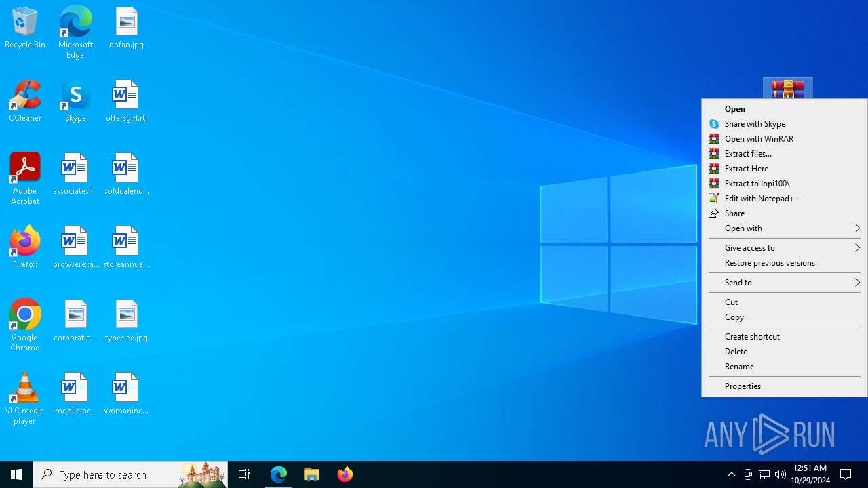This screenshot has width=868, height=488.
Task: Choose Extract files... option
Action: point(785,154)
